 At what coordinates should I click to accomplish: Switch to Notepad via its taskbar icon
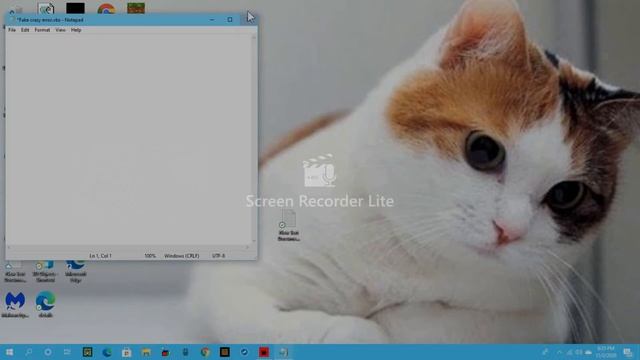point(283,352)
